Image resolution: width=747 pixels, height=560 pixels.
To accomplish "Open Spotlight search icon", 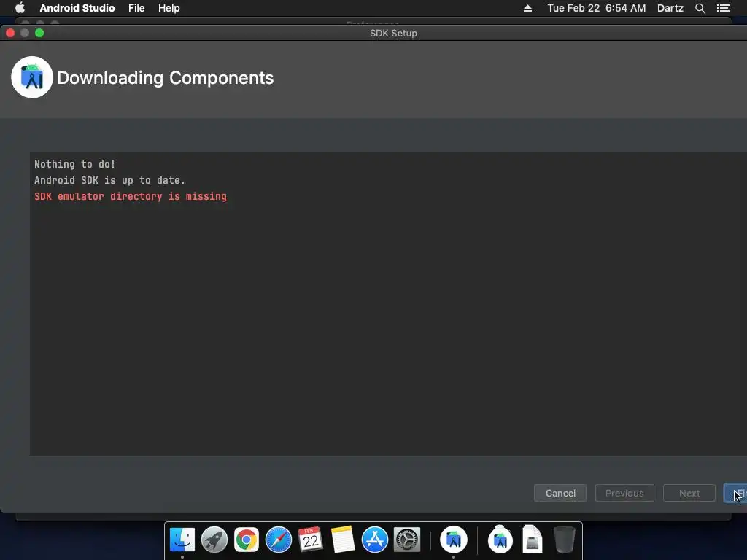I will pos(700,8).
